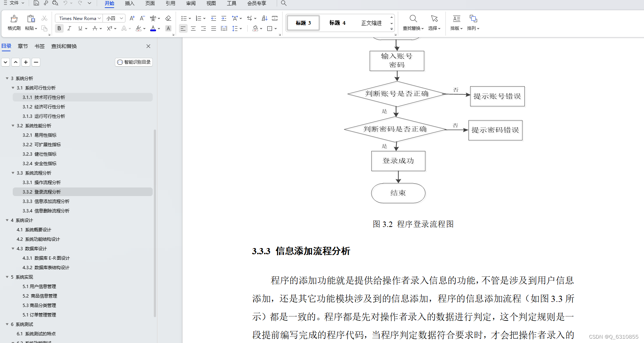Image resolution: width=644 pixels, height=343 pixels.
Task: Click the outline promote (+) level button
Action: (26, 62)
